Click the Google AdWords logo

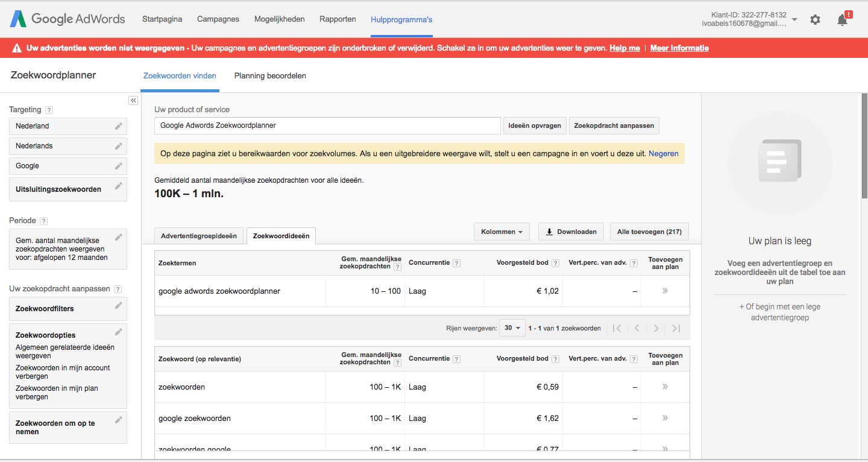(67, 19)
